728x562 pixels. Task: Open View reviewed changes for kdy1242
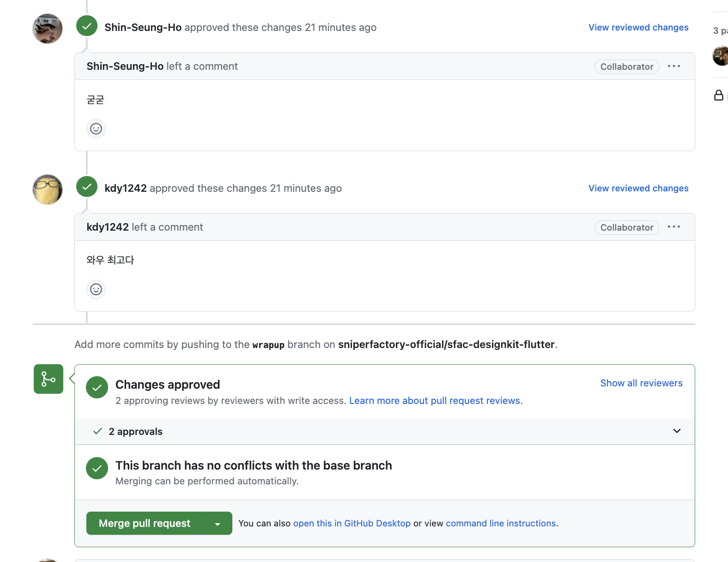[638, 188]
